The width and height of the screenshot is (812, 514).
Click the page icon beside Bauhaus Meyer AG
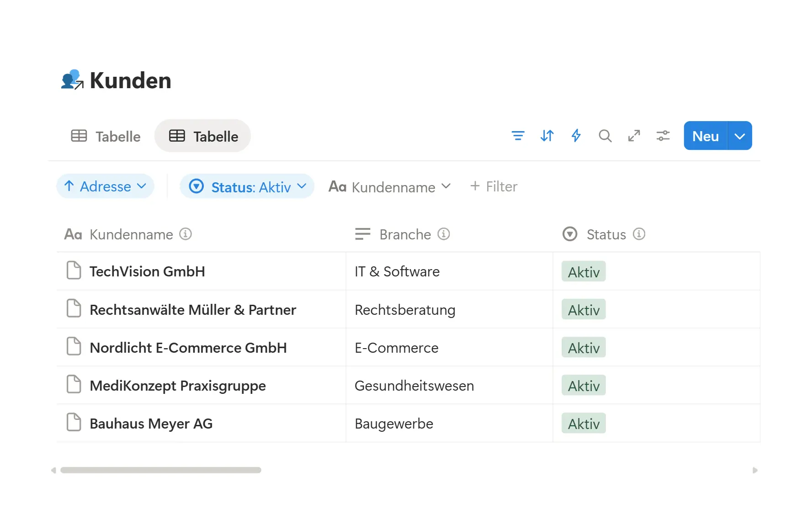click(x=74, y=423)
